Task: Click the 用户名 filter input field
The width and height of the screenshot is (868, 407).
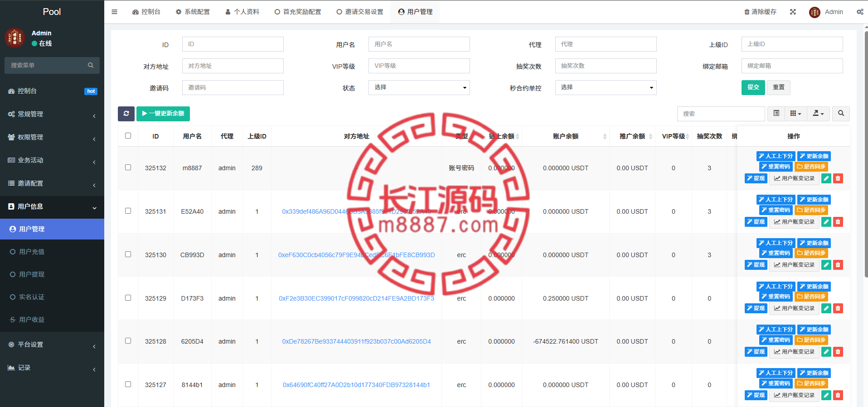Action: (x=419, y=44)
